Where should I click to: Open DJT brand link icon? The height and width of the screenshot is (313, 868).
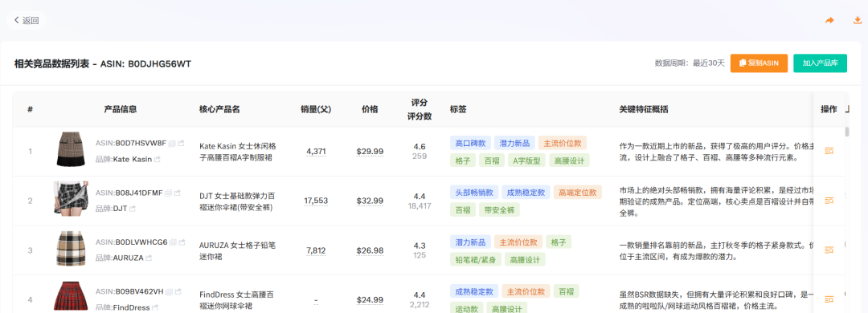coord(133,209)
